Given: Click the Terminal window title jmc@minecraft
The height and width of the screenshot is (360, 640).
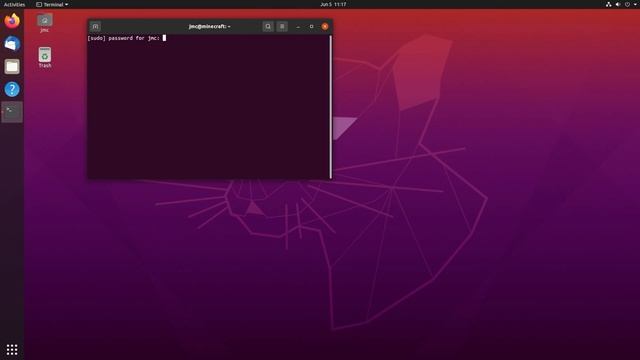Looking at the screenshot, I should point(209,27).
